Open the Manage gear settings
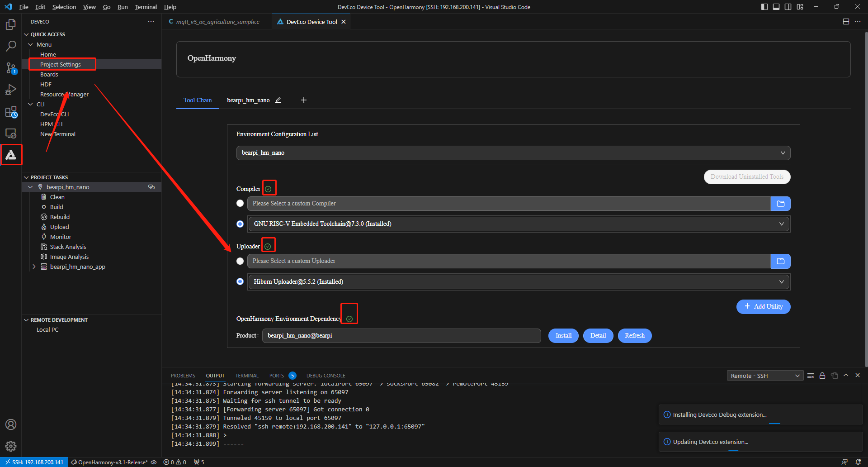This screenshot has height=467, width=868. (11, 446)
